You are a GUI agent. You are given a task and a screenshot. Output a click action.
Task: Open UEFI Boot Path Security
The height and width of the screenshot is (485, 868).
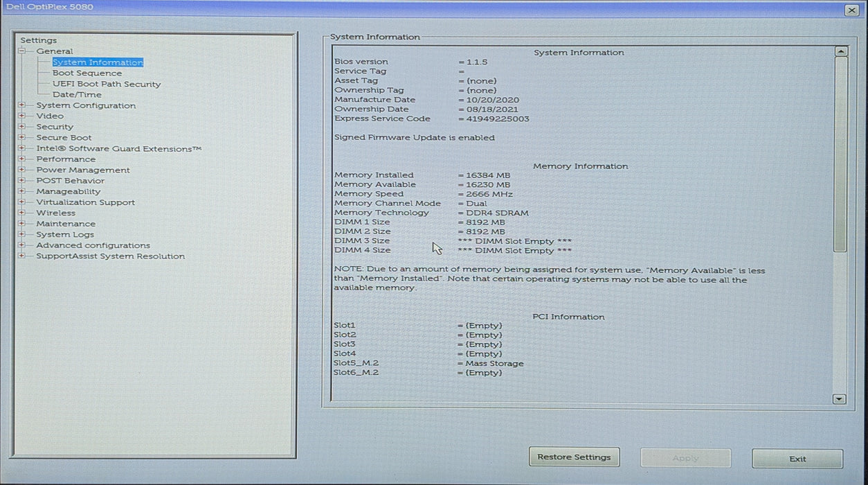coord(107,84)
